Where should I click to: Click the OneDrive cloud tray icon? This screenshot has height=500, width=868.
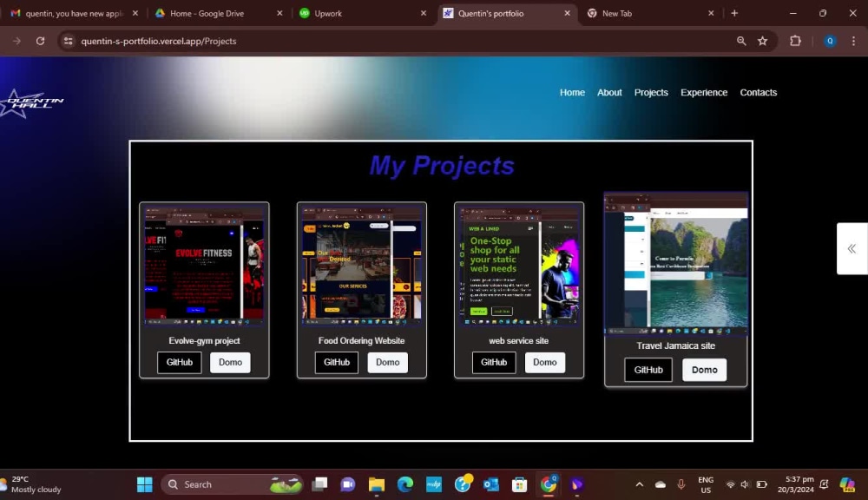pos(661,484)
